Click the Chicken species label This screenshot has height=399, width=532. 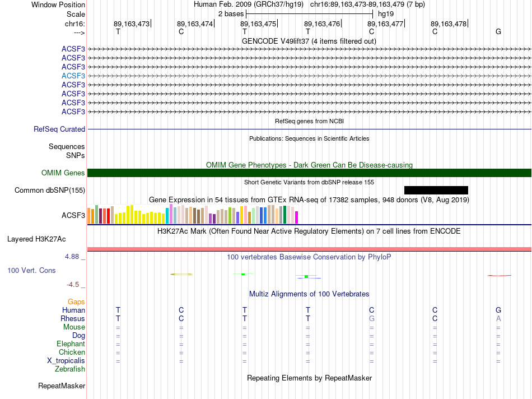pos(72,352)
